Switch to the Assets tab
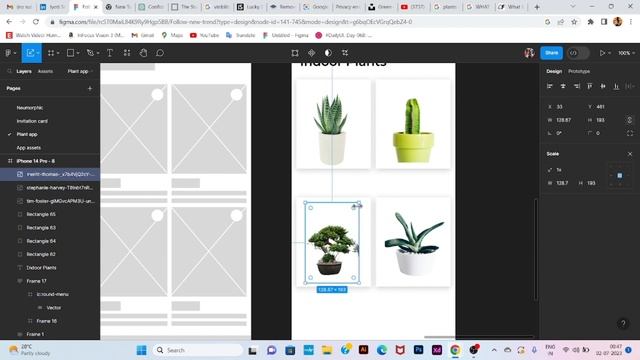Image resolution: width=640 pixels, height=360 pixels. (45, 71)
